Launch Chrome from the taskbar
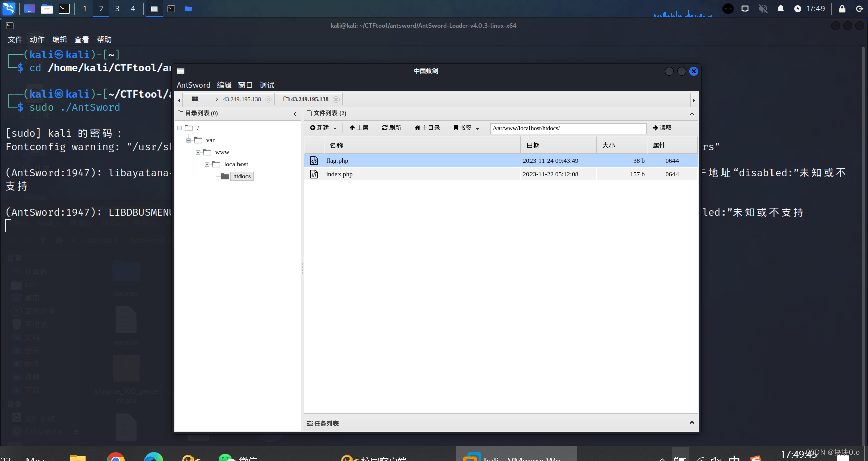 tap(116, 457)
